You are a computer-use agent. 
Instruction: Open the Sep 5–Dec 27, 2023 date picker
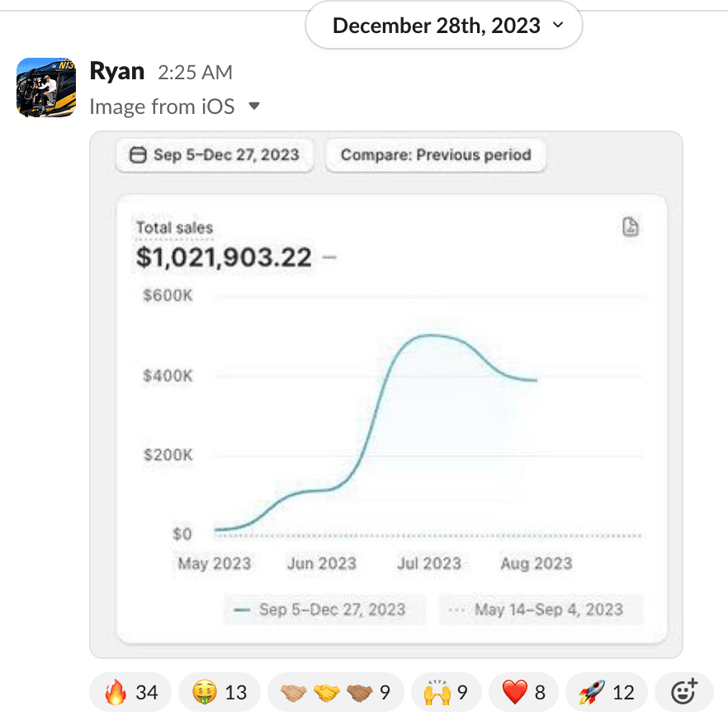[x=215, y=155]
